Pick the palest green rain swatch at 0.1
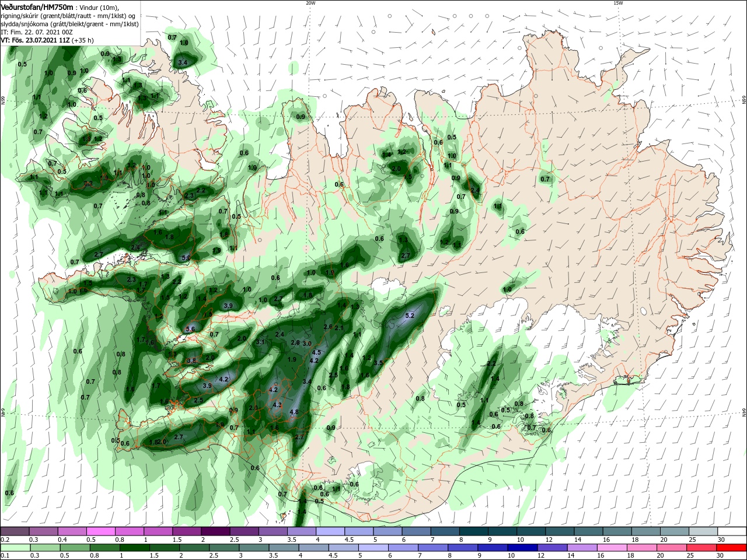Screen dimensions: 747x560 coord(15,548)
